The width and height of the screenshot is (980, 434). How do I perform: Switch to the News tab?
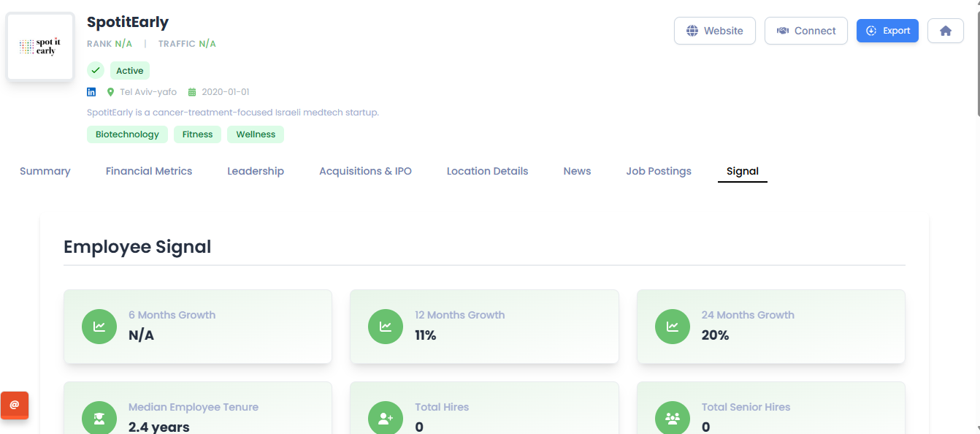577,171
